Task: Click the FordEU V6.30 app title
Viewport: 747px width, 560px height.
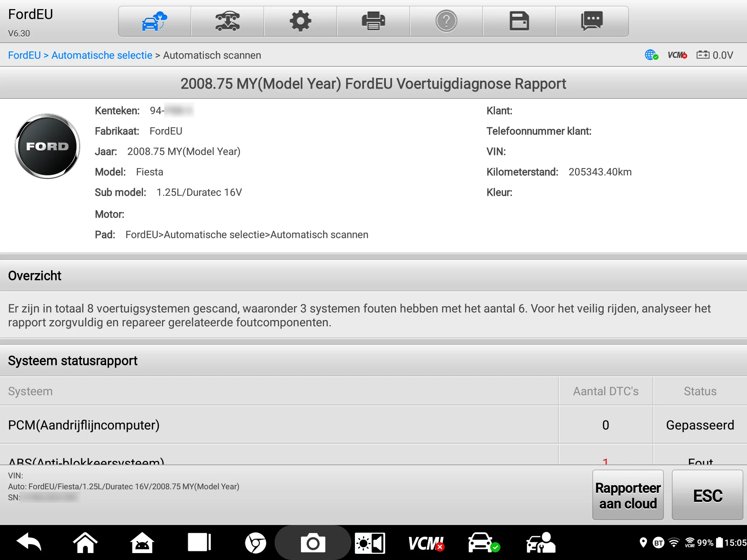Action: click(31, 22)
